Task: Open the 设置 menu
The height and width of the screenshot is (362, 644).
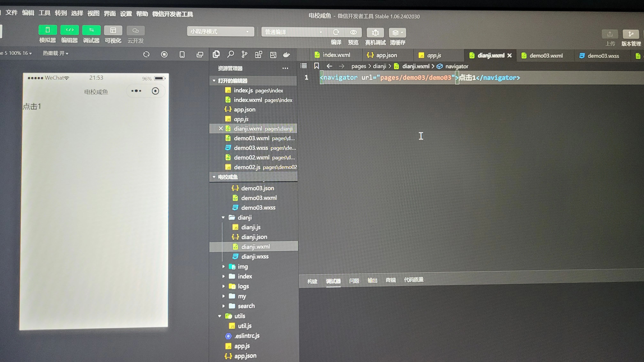Action: coord(126,14)
